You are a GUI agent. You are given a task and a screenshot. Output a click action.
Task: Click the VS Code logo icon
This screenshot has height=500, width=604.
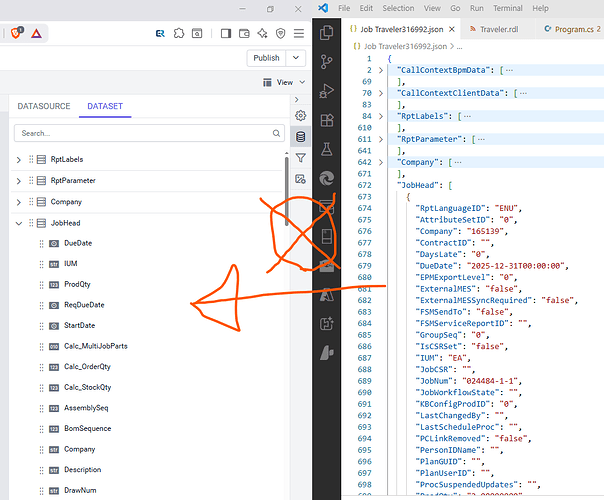[323, 8]
